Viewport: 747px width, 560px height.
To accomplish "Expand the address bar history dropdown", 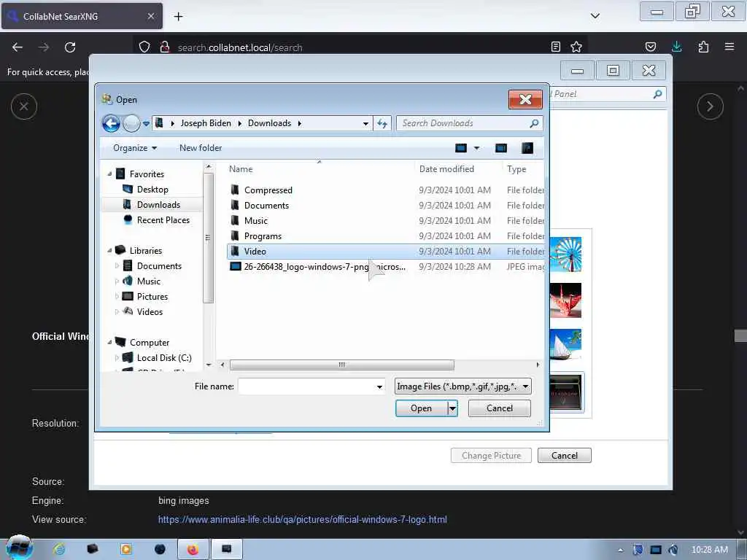I will tap(365, 123).
